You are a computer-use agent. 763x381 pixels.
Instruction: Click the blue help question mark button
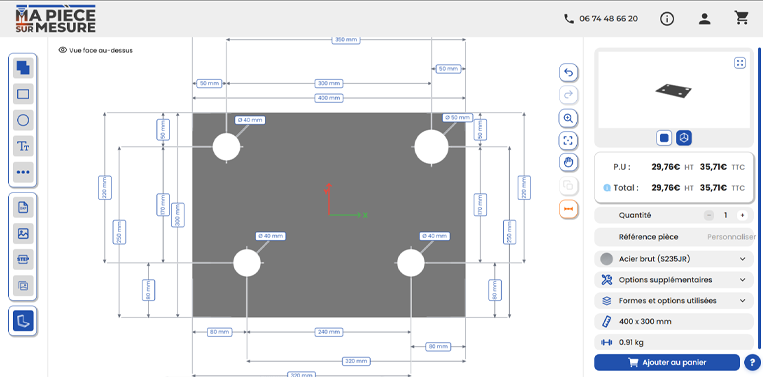[751, 363]
